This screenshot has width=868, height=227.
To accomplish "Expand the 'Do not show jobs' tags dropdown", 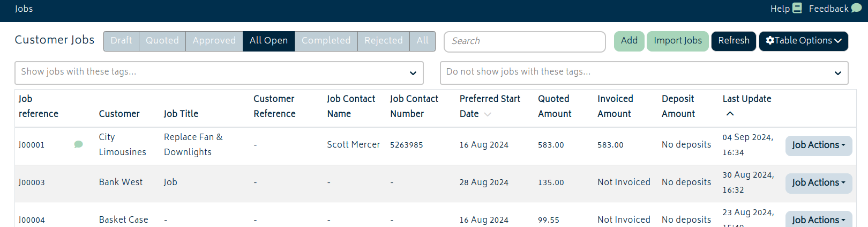I will tap(838, 73).
